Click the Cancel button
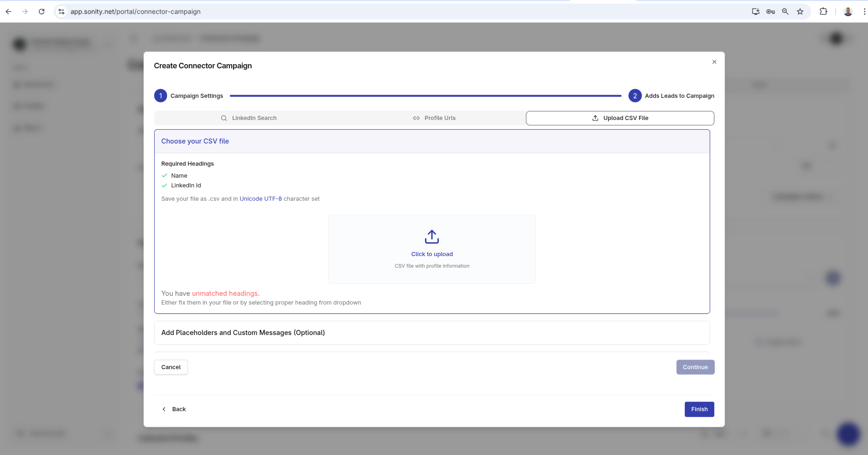This screenshot has width=868, height=455. 171,367
